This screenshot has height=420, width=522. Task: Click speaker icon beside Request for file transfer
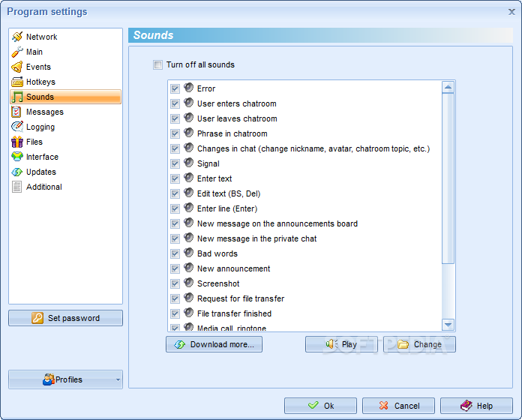click(x=189, y=298)
